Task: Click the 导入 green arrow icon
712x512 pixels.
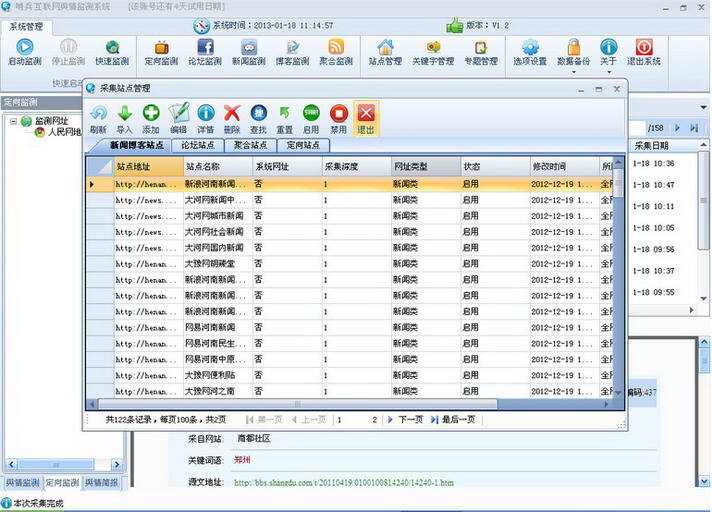Action: point(124,113)
